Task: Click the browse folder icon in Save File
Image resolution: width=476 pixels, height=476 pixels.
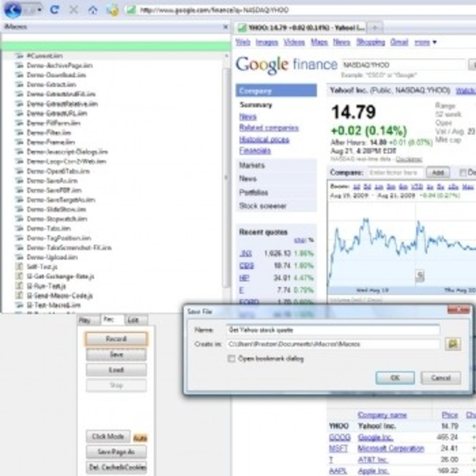Action: 453,344
